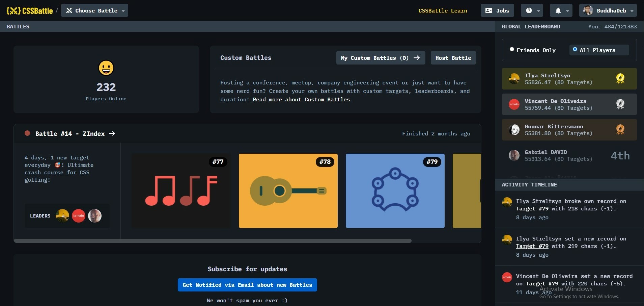This screenshot has height=306, width=644.
Task: Click the smiley face players online emoji
Action: click(x=106, y=68)
